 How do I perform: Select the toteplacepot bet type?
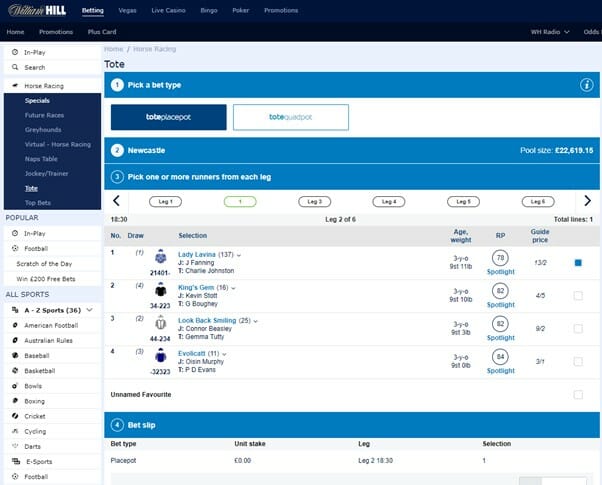[169, 117]
